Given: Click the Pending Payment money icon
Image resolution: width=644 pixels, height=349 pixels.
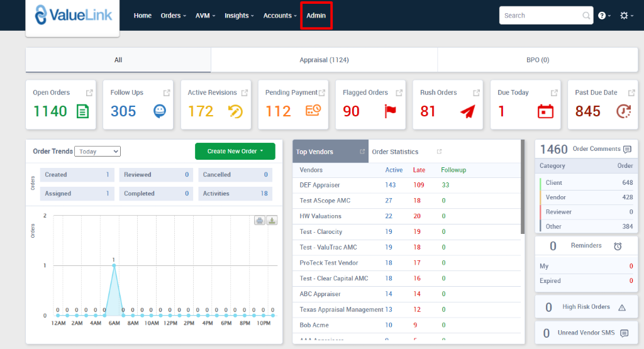Looking at the screenshot, I should point(313,111).
